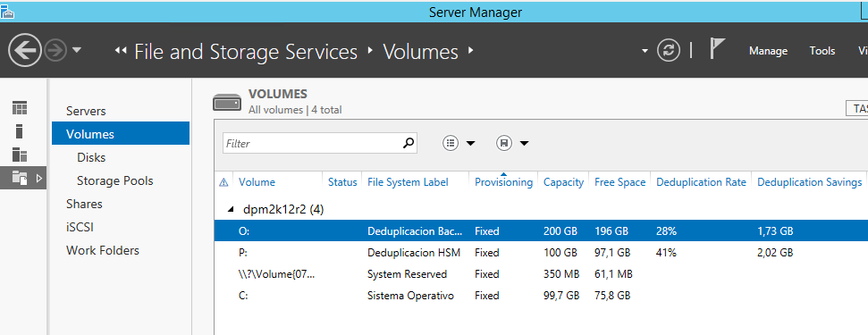Click the Server Manager title bar icon
This screenshot has height=335, width=868.
pyautogui.click(x=7, y=12)
